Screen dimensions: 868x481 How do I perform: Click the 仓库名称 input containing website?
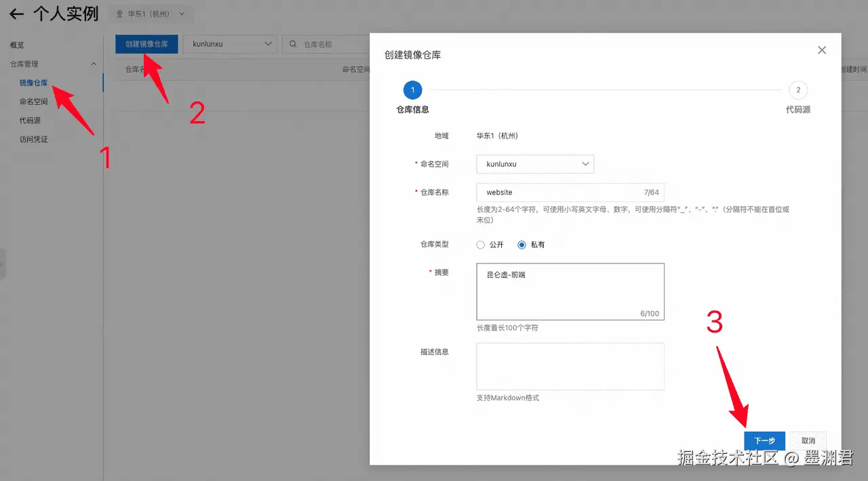(570, 192)
